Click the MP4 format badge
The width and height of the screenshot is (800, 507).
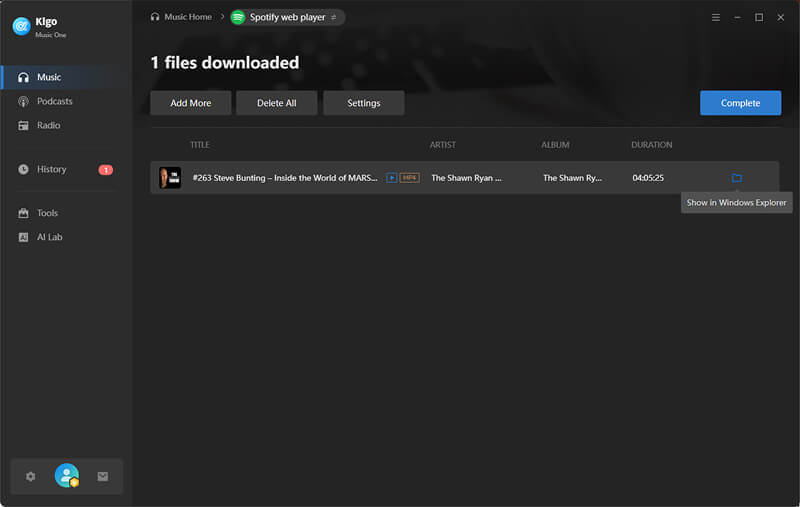(410, 178)
